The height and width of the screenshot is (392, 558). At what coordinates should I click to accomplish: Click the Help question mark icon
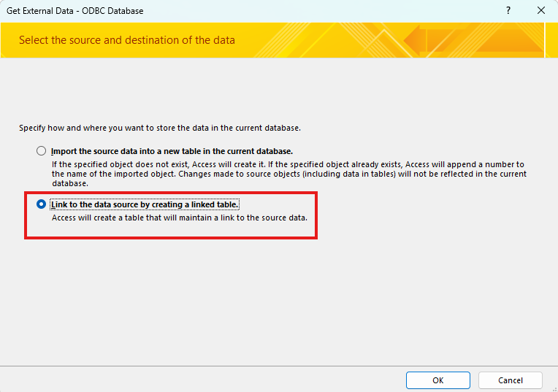(x=508, y=11)
